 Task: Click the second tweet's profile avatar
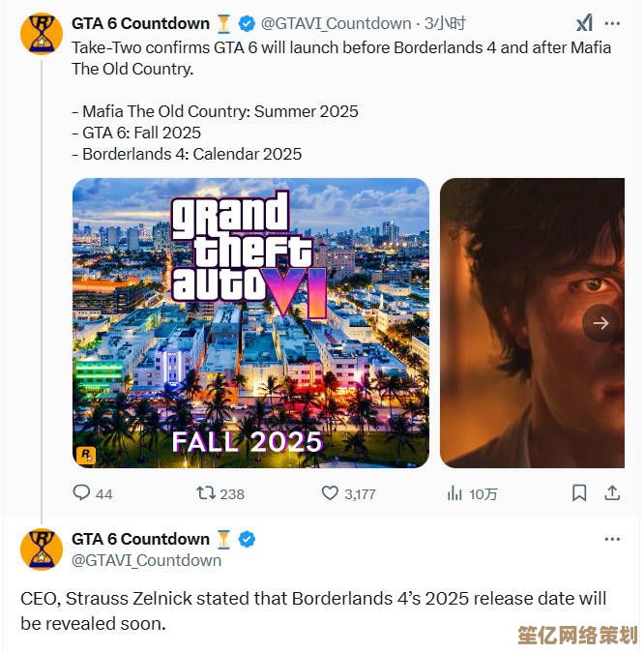[x=41, y=549]
